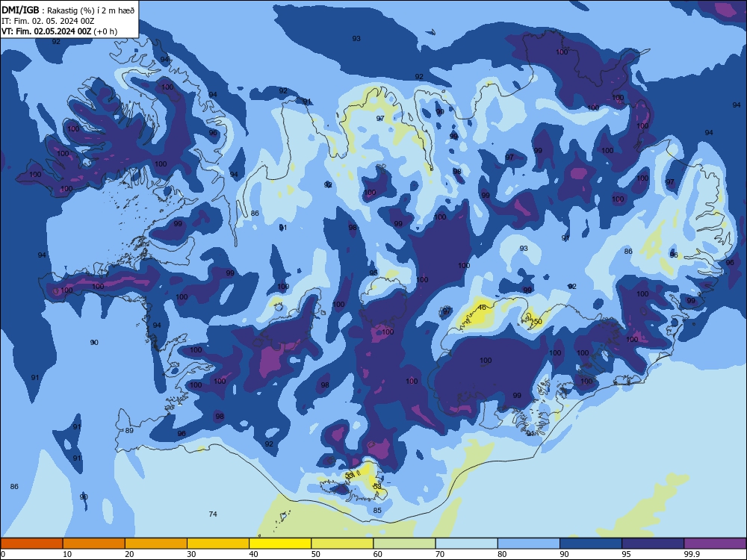Pick the dark navy 95–99.9 legend swatch
The height and width of the screenshot is (560, 747).
[653, 544]
